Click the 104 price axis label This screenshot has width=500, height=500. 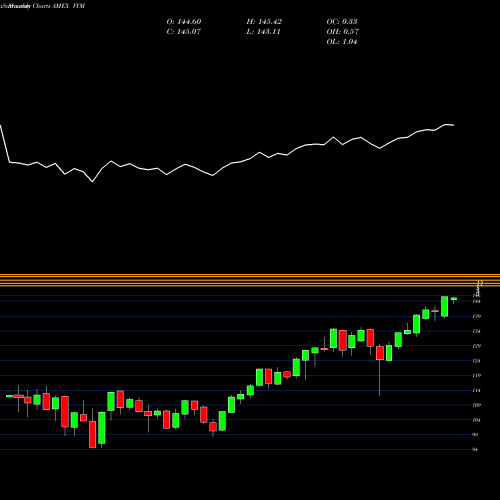(477, 420)
